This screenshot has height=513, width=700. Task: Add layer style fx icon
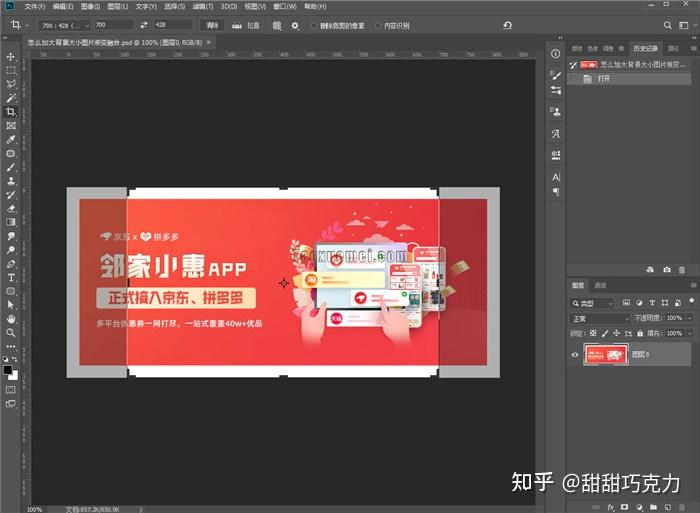tap(610, 507)
